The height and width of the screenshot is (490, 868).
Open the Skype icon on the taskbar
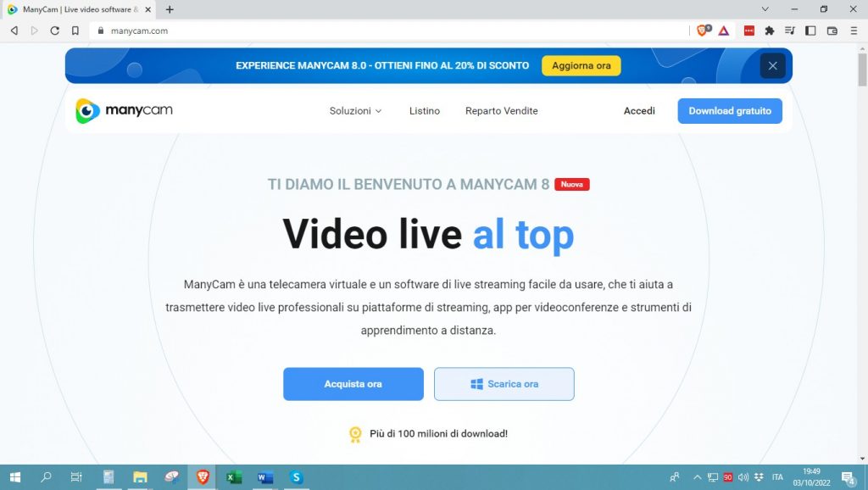pyautogui.click(x=296, y=477)
